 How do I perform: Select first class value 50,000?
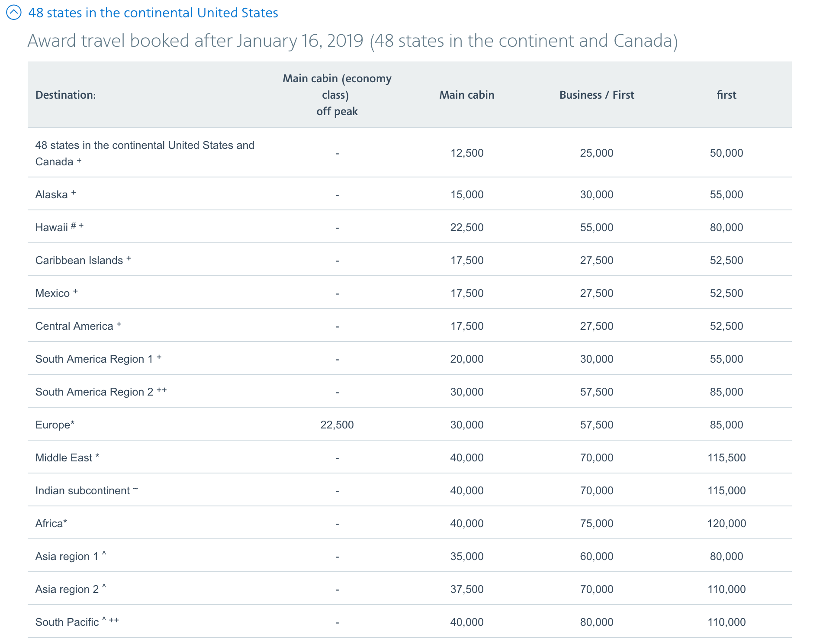click(727, 153)
